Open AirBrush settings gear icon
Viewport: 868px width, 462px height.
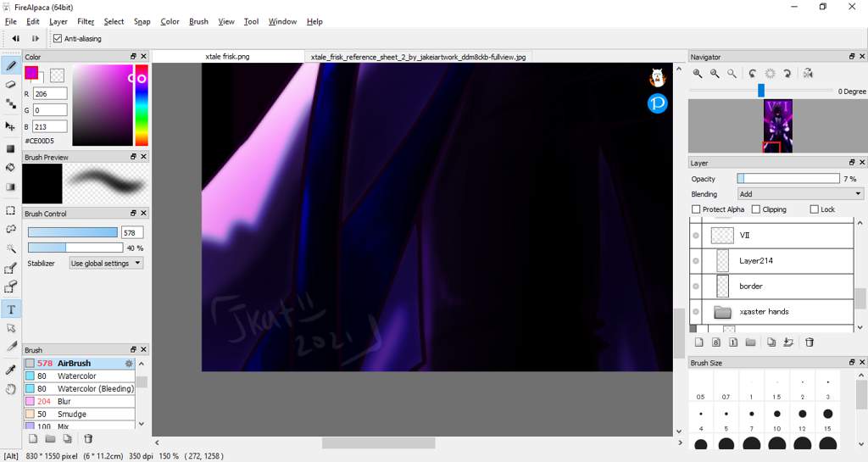point(129,364)
